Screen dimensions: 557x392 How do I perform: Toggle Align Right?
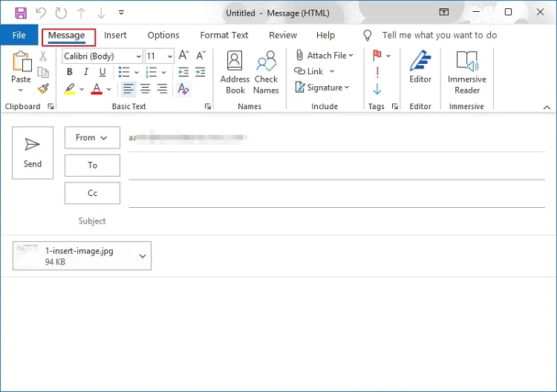[162, 88]
